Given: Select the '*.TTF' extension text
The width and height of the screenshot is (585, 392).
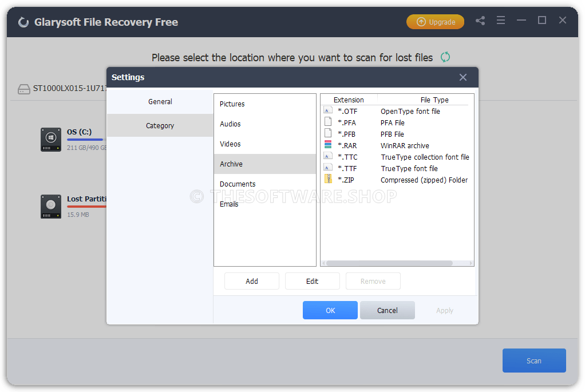Looking at the screenshot, I should tap(347, 169).
